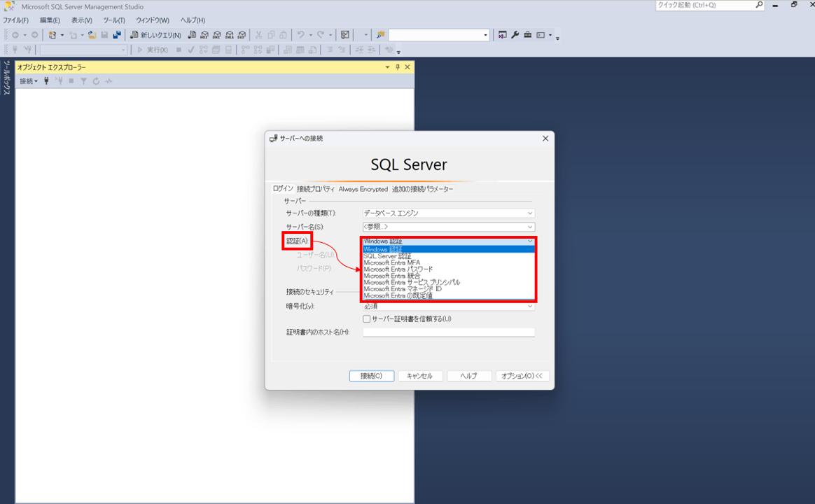The height and width of the screenshot is (504, 815).
Task: Open the ファイル(F) menu
Action: (x=15, y=20)
